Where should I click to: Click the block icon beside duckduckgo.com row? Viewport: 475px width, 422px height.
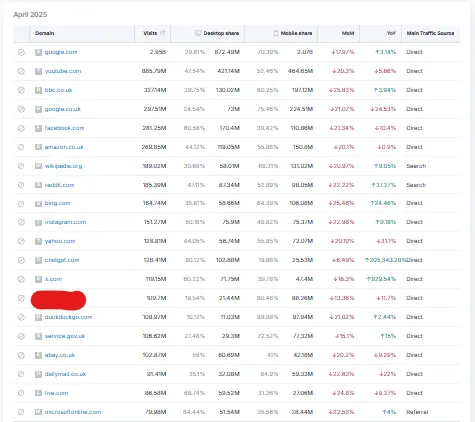pos(21,317)
